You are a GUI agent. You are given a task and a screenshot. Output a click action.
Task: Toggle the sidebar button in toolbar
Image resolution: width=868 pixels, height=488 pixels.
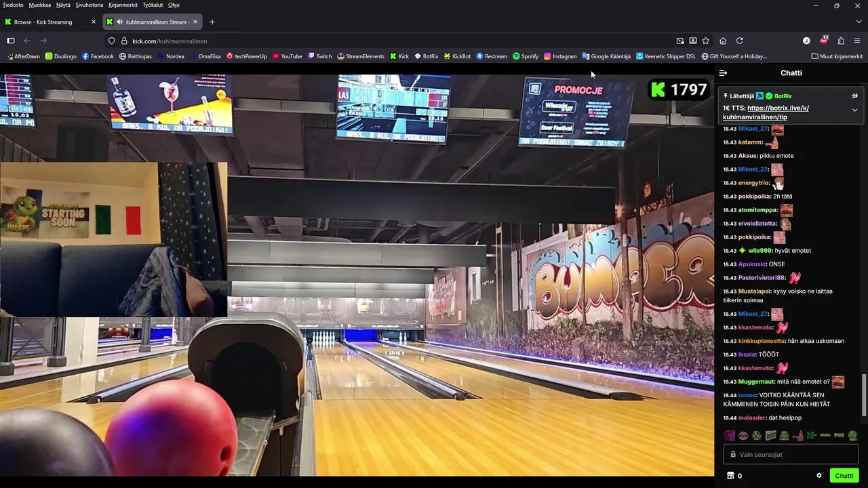click(11, 41)
